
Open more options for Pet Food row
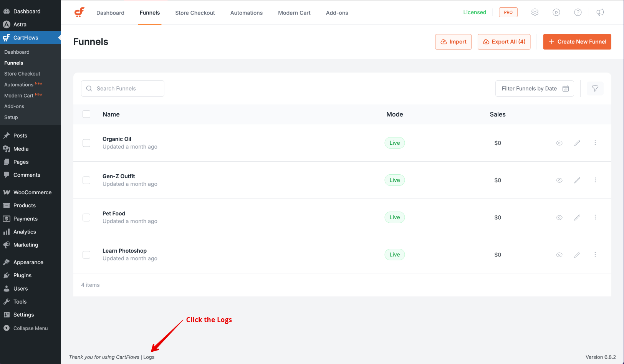(x=595, y=217)
